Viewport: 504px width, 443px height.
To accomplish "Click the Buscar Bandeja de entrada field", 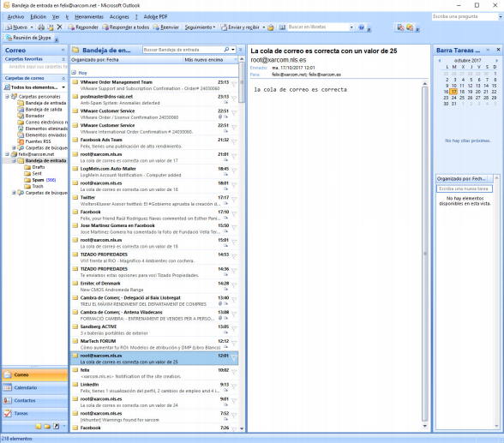I will point(183,50).
